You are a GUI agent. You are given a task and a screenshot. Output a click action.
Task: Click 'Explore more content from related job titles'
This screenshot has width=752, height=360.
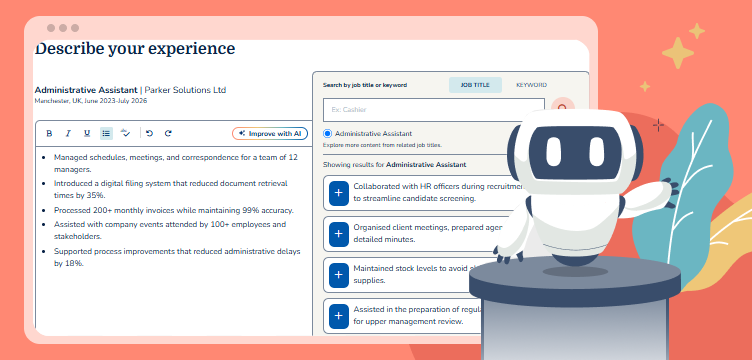pyautogui.click(x=382, y=145)
